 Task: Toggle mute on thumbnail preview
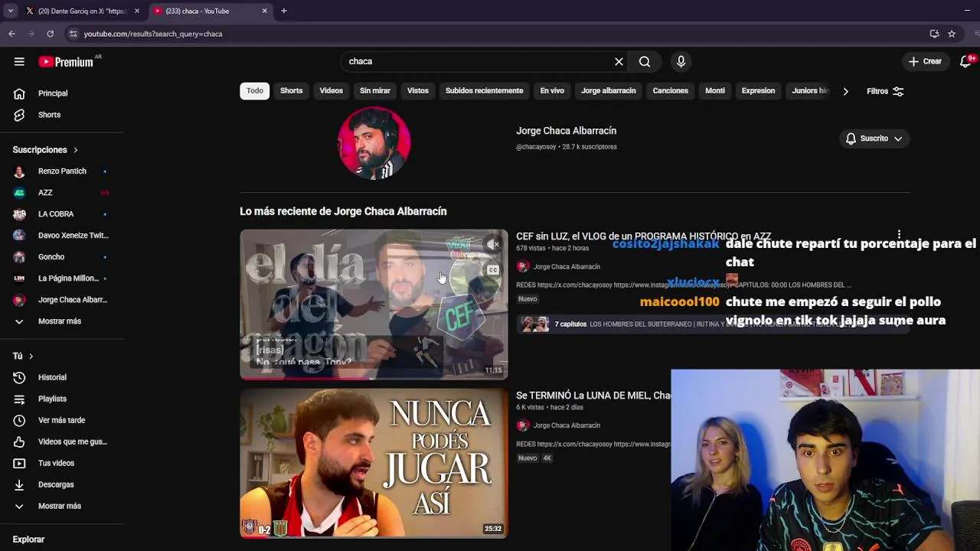(493, 245)
